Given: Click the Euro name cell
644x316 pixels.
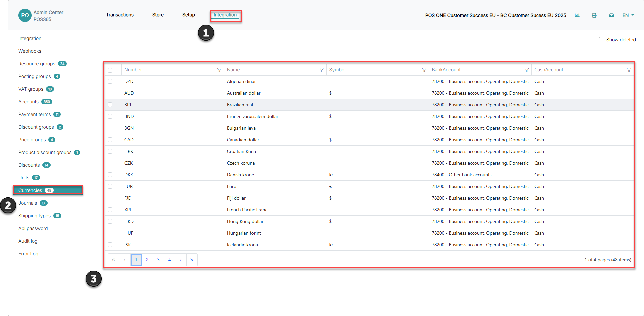Looking at the screenshot, I should (x=232, y=186).
